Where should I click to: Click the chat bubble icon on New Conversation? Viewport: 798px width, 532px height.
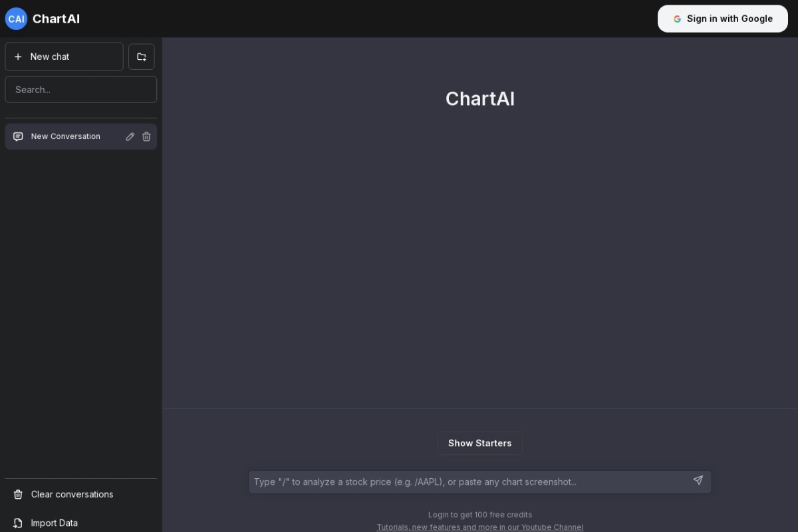click(17, 136)
